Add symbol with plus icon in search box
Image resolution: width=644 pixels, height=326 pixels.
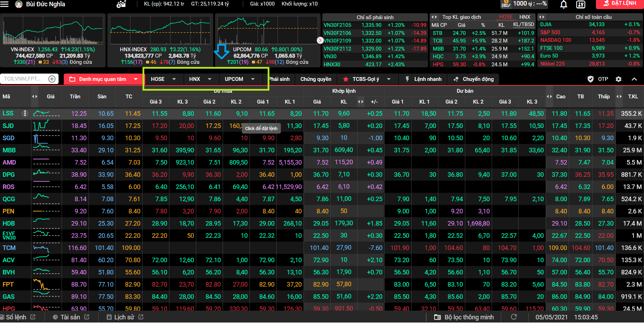pyautogui.click(x=52, y=79)
